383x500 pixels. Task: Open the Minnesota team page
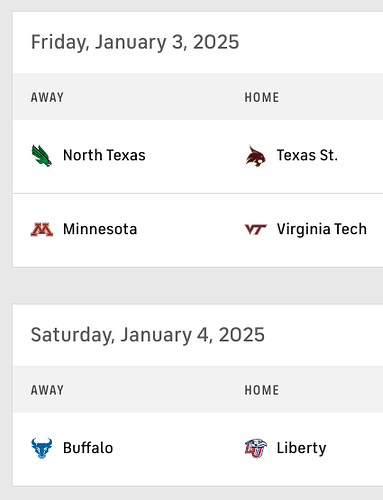click(100, 229)
